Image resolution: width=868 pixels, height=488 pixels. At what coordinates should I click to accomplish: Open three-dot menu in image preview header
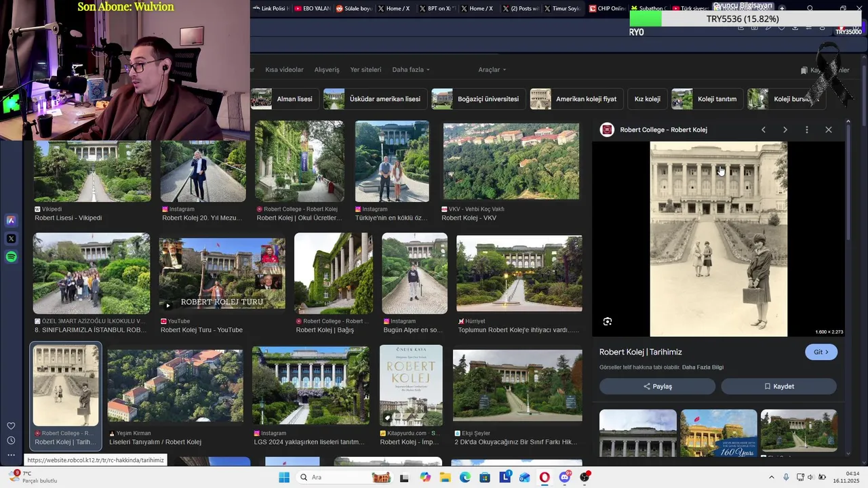pyautogui.click(x=807, y=129)
